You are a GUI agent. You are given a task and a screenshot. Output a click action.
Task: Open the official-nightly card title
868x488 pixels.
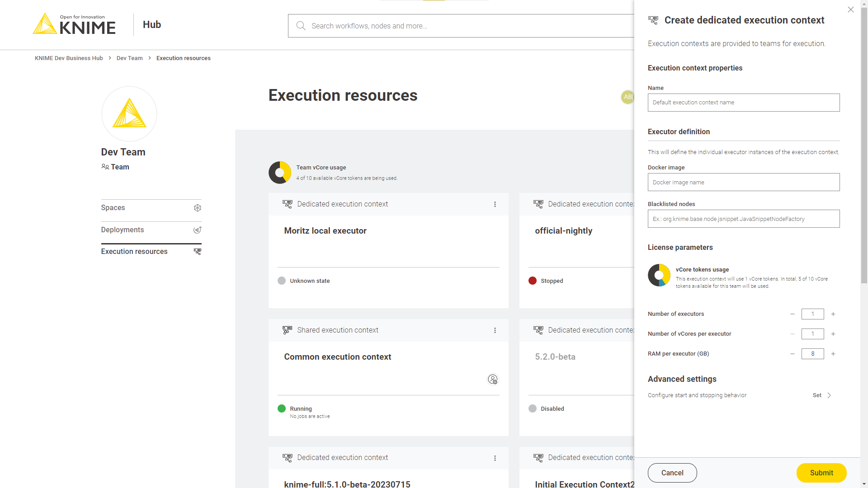point(563,231)
